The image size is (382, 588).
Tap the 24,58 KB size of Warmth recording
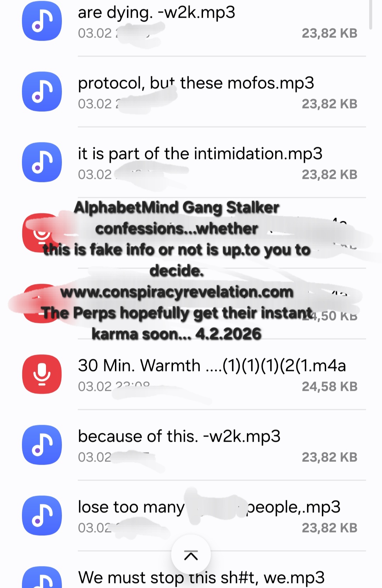tap(329, 387)
